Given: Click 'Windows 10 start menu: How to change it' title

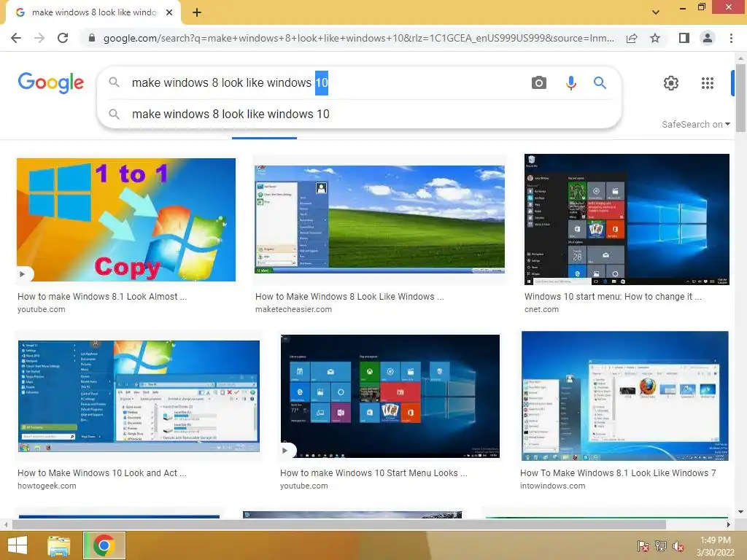Looking at the screenshot, I should tap(613, 297).
